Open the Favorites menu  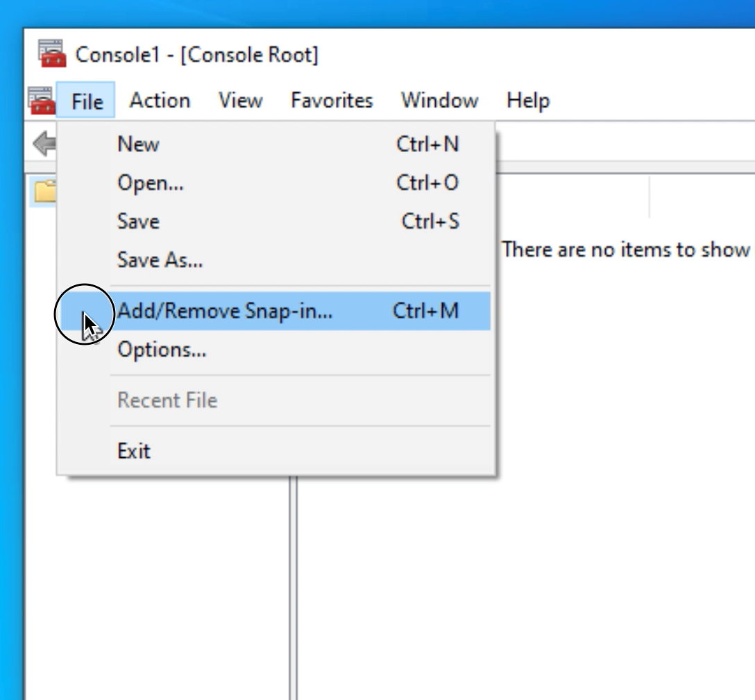click(x=331, y=101)
